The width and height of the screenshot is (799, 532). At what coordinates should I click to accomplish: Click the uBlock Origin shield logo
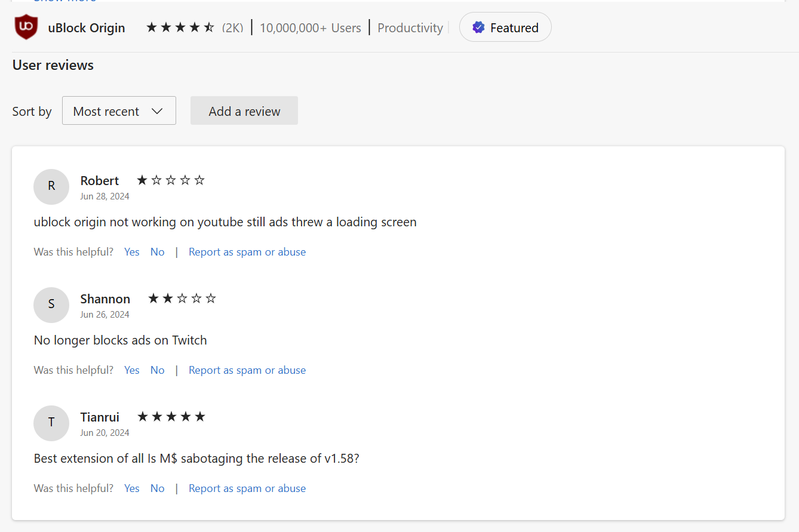tap(26, 27)
